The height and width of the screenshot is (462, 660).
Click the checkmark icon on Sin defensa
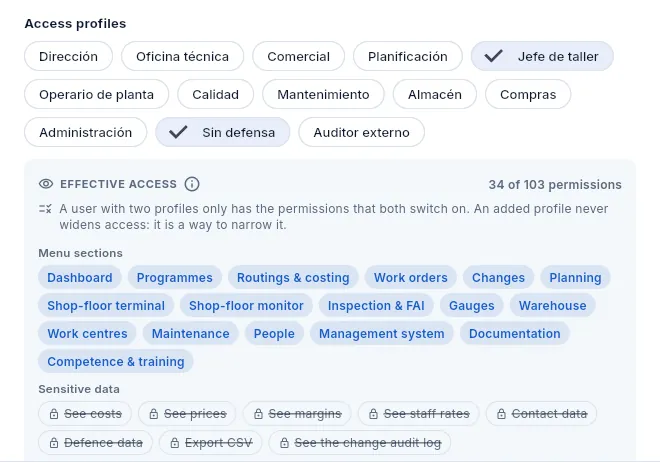(178, 132)
